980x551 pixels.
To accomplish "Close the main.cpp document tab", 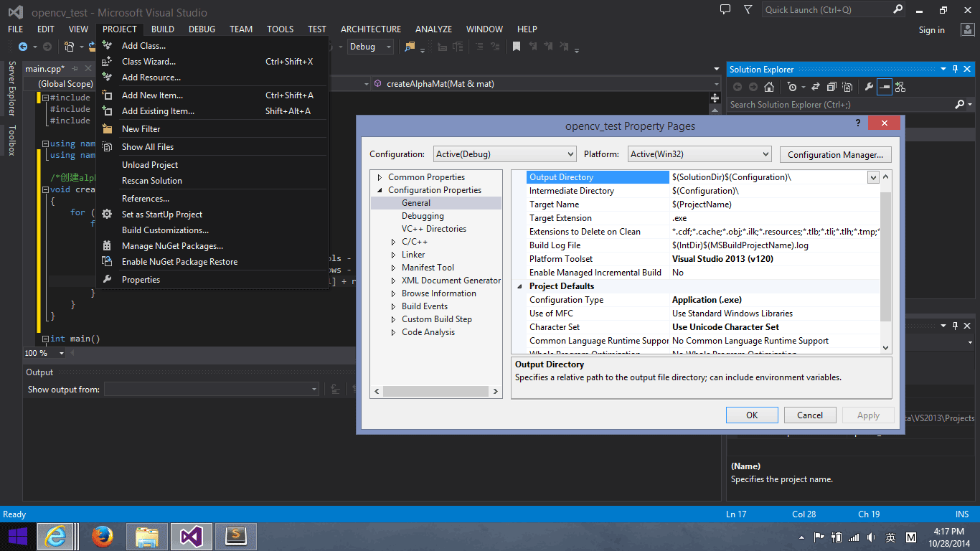I will (88, 69).
